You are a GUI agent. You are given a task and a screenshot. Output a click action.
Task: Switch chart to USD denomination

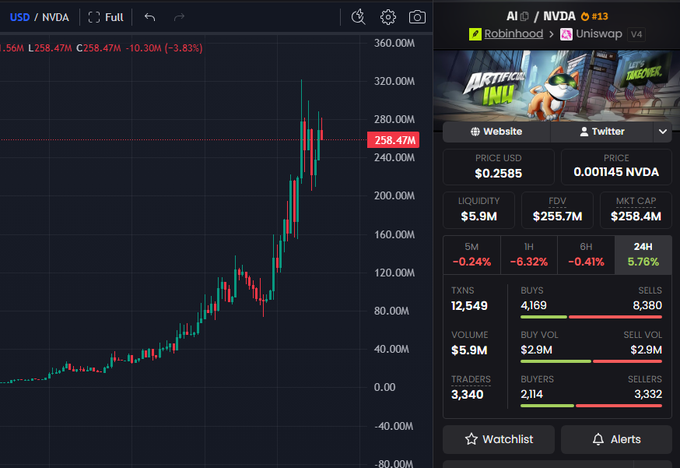click(x=20, y=17)
